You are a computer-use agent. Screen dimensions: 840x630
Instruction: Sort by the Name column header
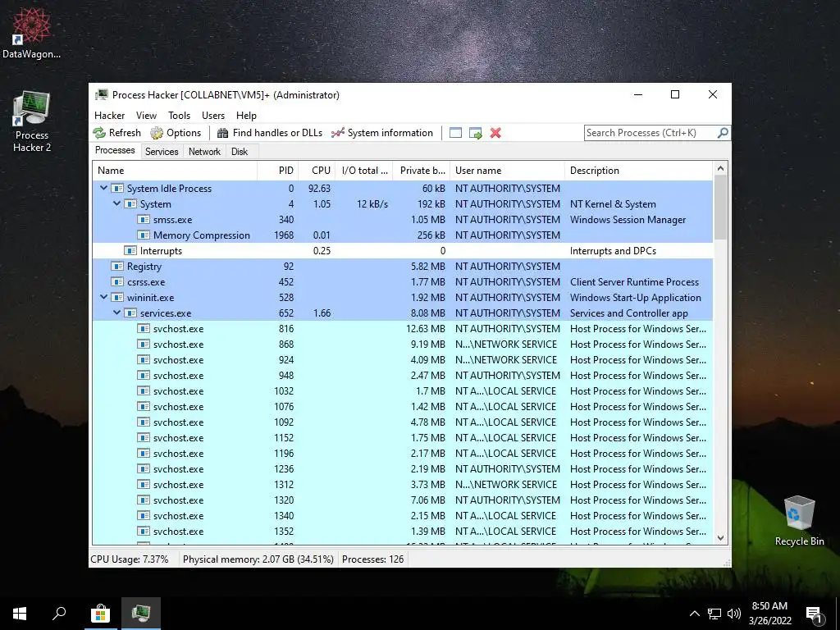[x=175, y=171]
